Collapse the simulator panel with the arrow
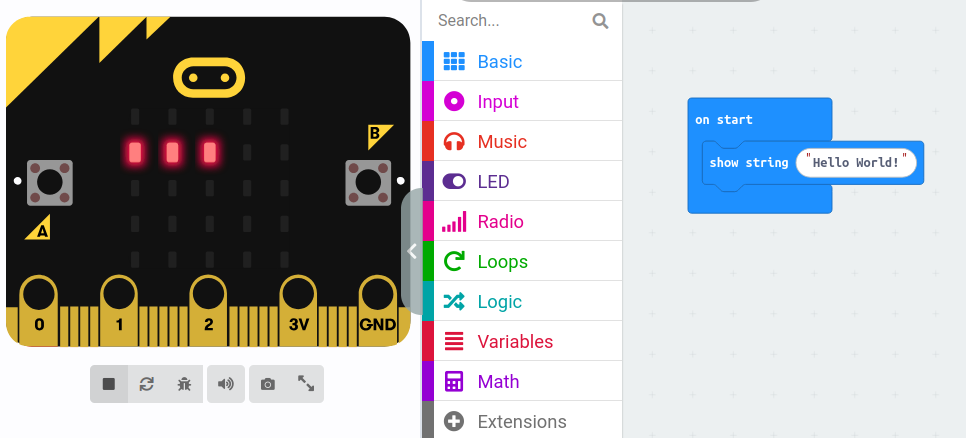Screen dimensions: 966x438 (x=412, y=251)
